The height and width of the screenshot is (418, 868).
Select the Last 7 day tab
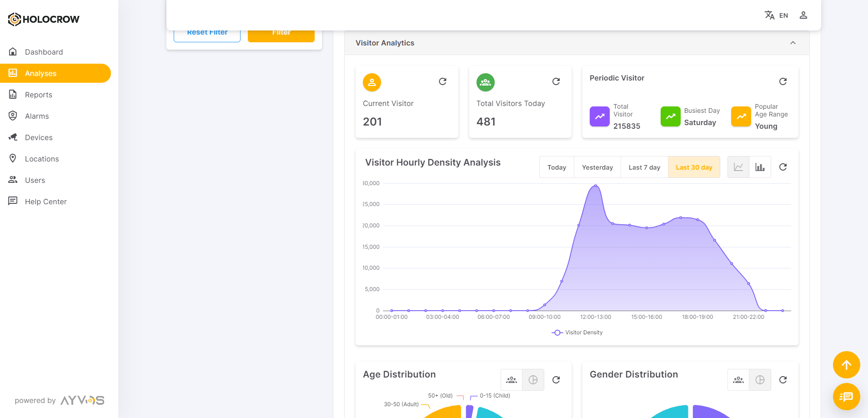(644, 167)
